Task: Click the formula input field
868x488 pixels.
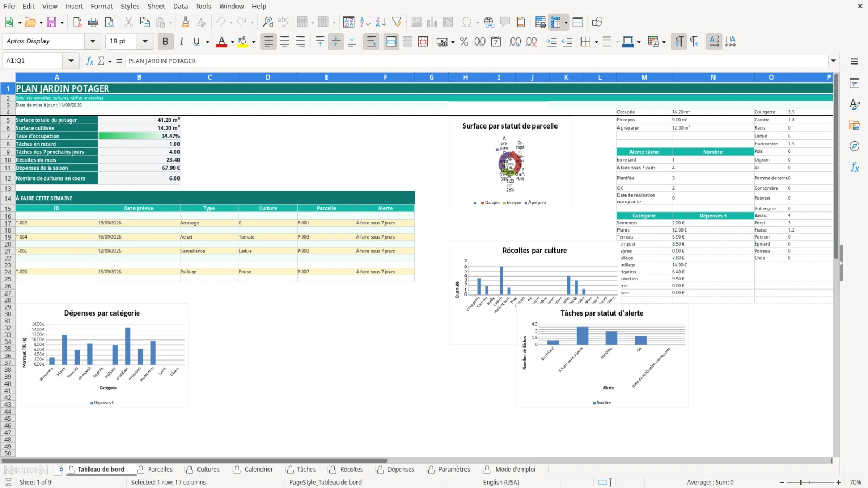Action: click(477, 61)
